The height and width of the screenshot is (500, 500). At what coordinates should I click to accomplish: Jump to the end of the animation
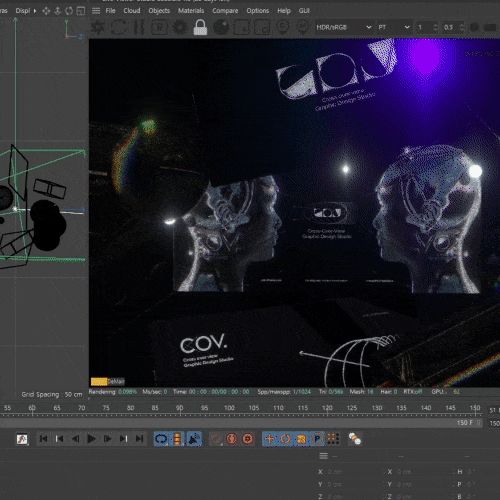click(140, 439)
